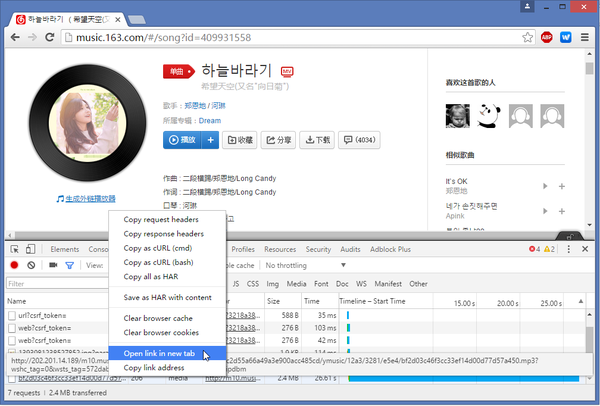Viewport: 600px width, 406px height.
Task: Tick the checkbox for first url?csrf_token= row
Action: [x=12, y=316]
